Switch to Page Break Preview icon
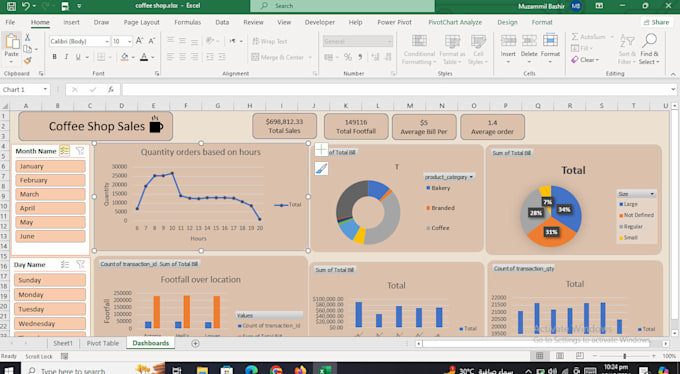The width and height of the screenshot is (680, 374). [579, 356]
